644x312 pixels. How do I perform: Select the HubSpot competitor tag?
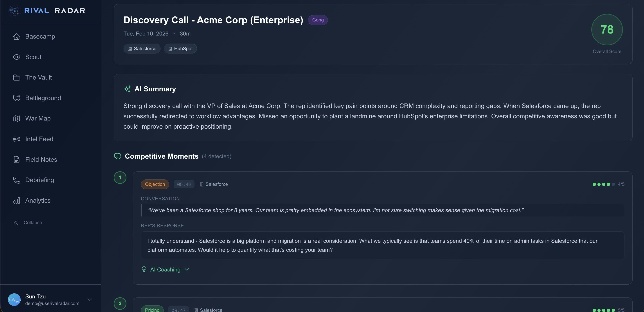click(x=180, y=48)
